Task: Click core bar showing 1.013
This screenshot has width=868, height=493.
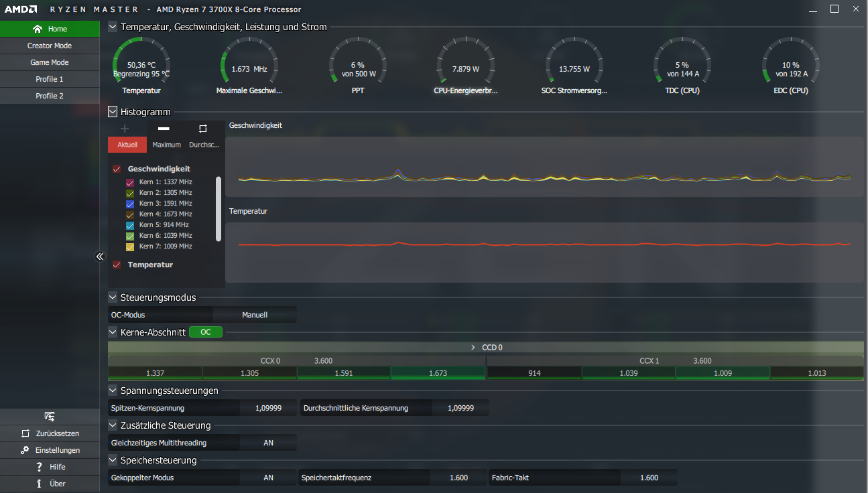Action: coord(817,373)
